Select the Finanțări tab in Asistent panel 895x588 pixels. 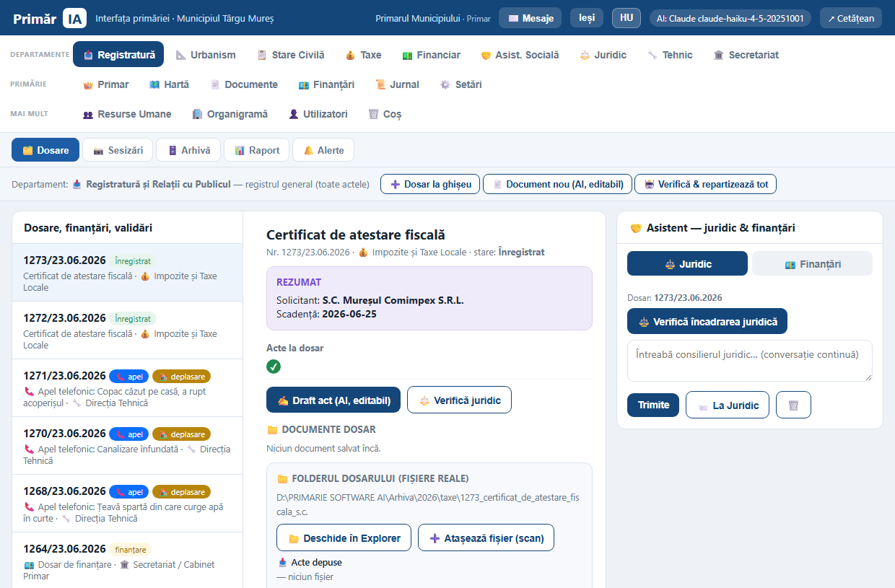click(812, 264)
